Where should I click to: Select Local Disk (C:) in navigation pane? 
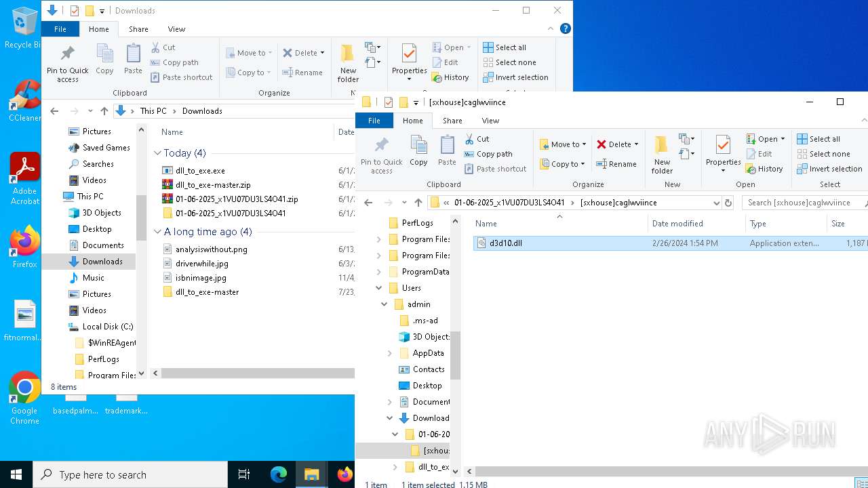[107, 327]
